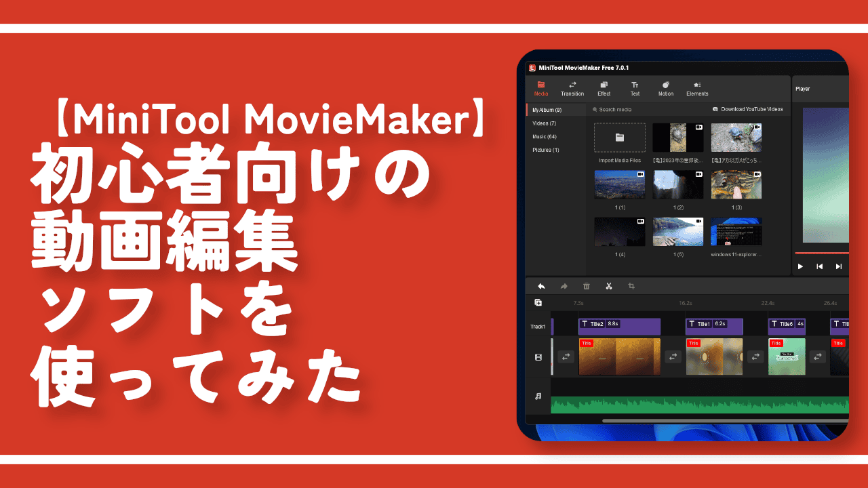Click the Add track icon
This screenshot has height=488, width=868.
[538, 303]
